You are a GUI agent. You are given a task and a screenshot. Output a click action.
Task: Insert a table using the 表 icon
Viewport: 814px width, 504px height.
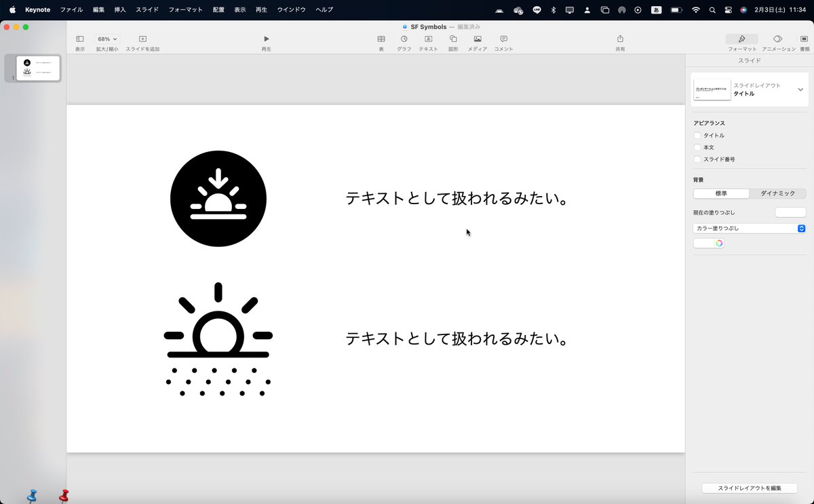(x=381, y=39)
